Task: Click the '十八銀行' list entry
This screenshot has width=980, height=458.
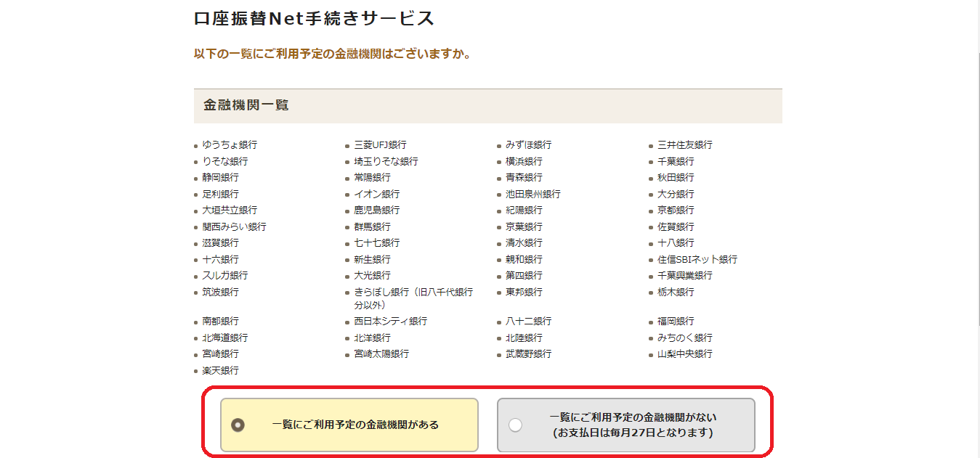Action: tap(676, 243)
